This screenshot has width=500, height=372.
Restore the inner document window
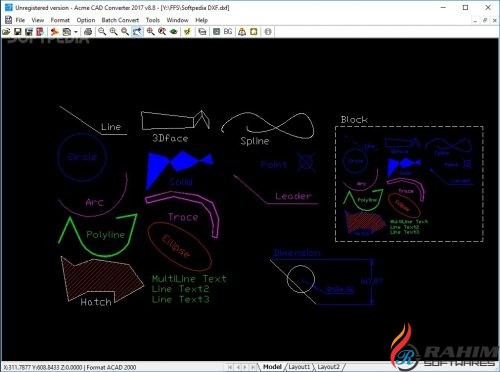point(485,20)
